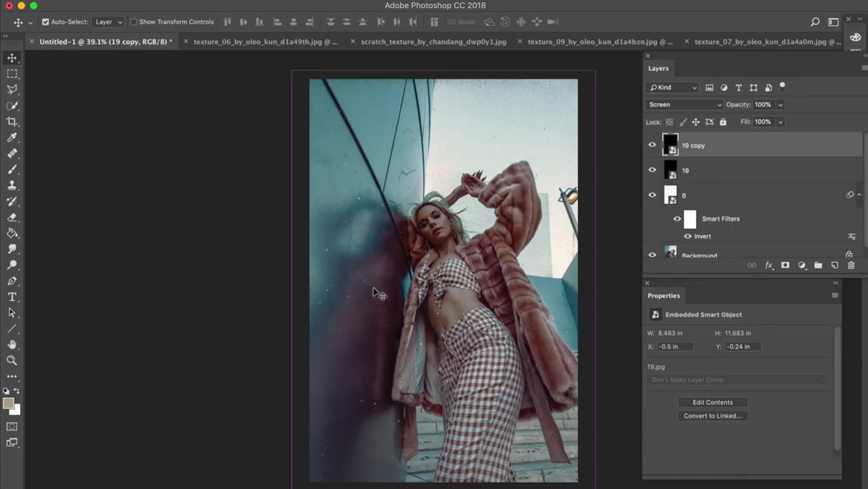Open Layers panel menu

864,68
